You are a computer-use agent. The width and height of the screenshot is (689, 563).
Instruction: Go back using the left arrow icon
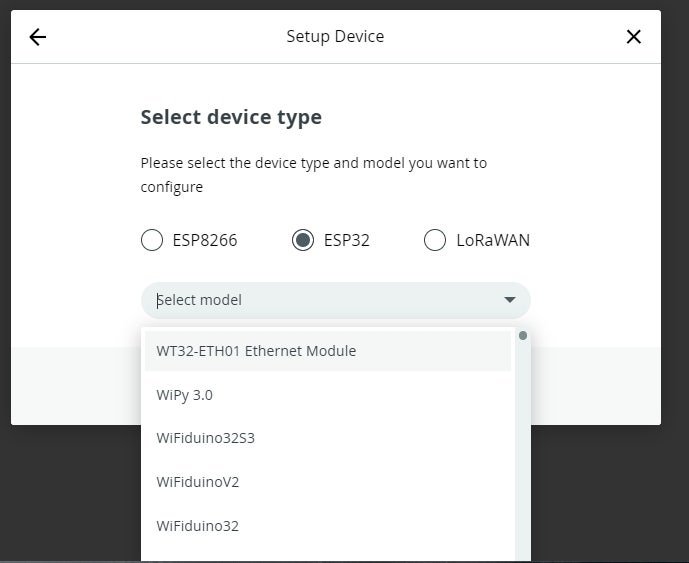pos(38,37)
